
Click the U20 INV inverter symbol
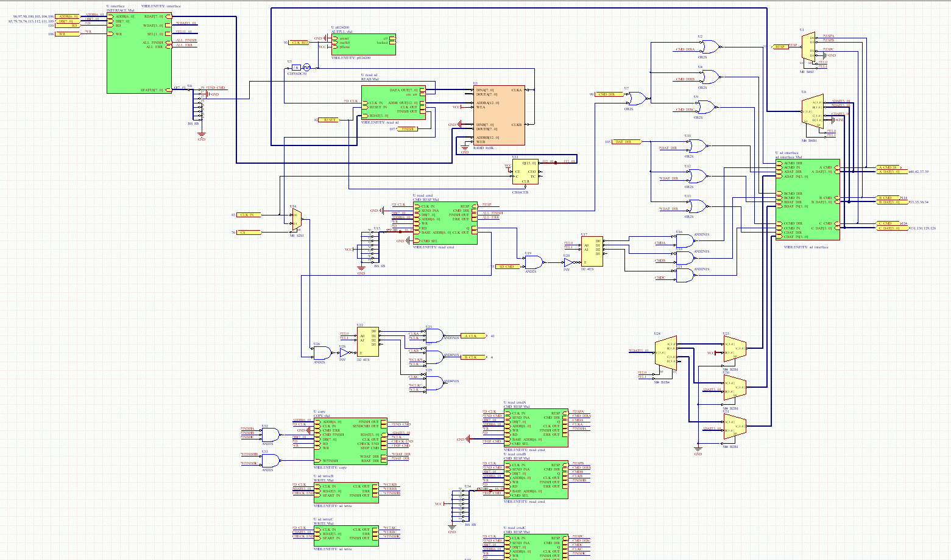tap(567, 263)
